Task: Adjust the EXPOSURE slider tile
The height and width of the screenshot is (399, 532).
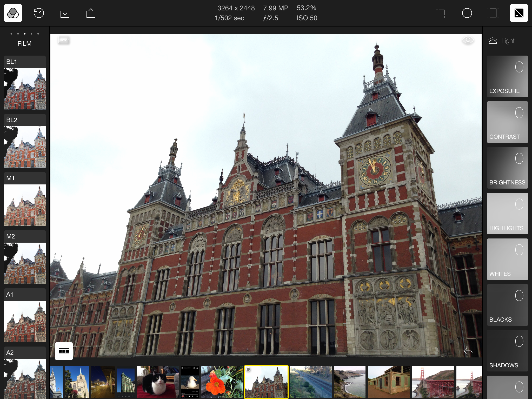Action: point(508,76)
